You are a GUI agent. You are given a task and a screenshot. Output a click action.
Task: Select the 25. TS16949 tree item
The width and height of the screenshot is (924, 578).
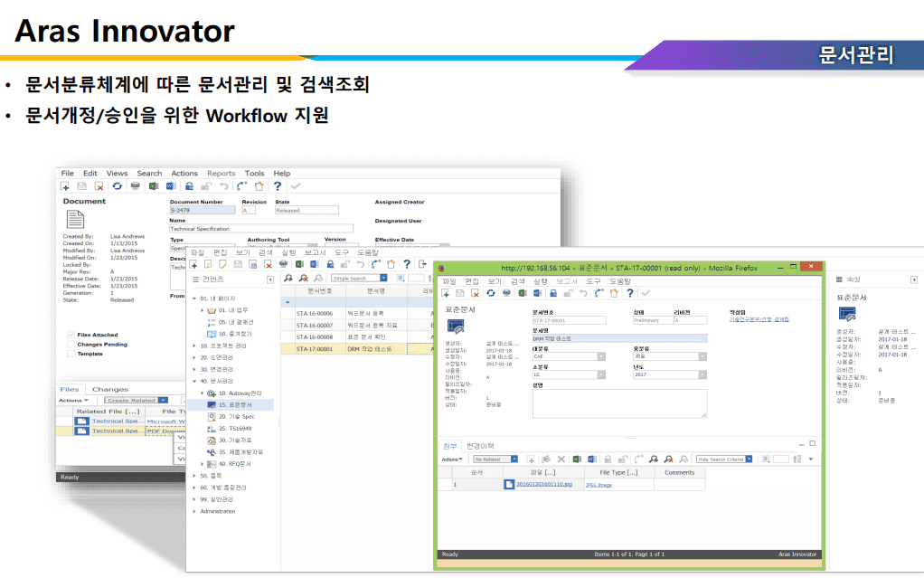tap(235, 429)
